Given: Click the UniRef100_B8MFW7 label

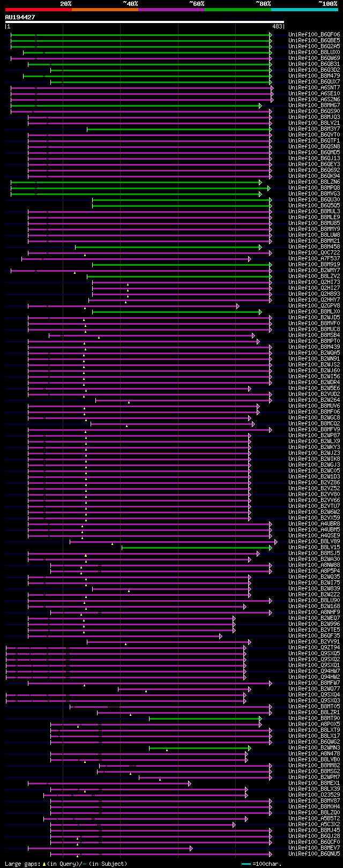Looking at the screenshot, I should tap(314, 683).
